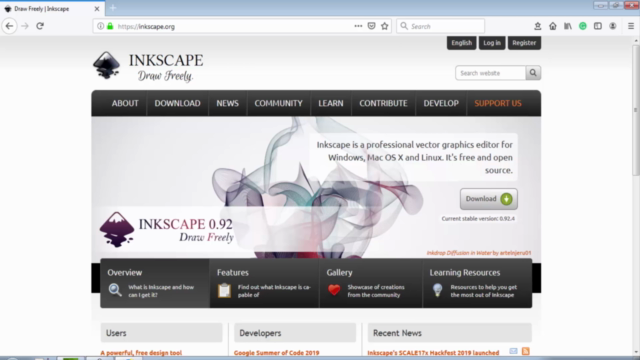Click Gallery red heart icon
Viewport: 640px width, 360px height.
[334, 290]
